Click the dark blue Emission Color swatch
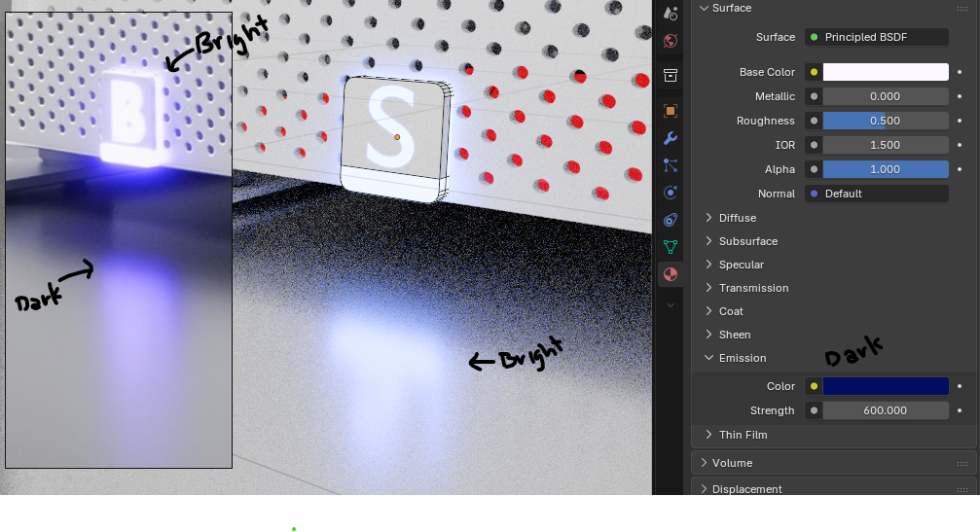 click(886, 386)
